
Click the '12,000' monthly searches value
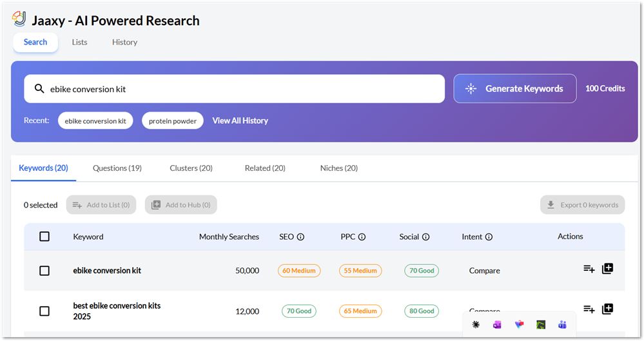click(x=248, y=311)
